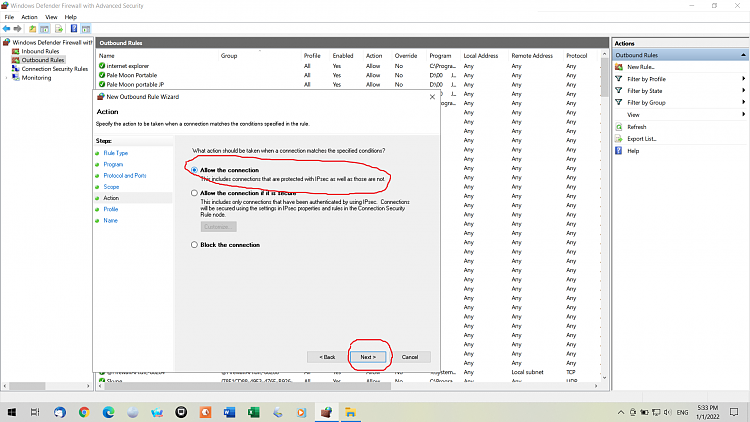The width and height of the screenshot is (750, 422).
Task: Click Cancel in the rule wizard
Action: (409, 357)
